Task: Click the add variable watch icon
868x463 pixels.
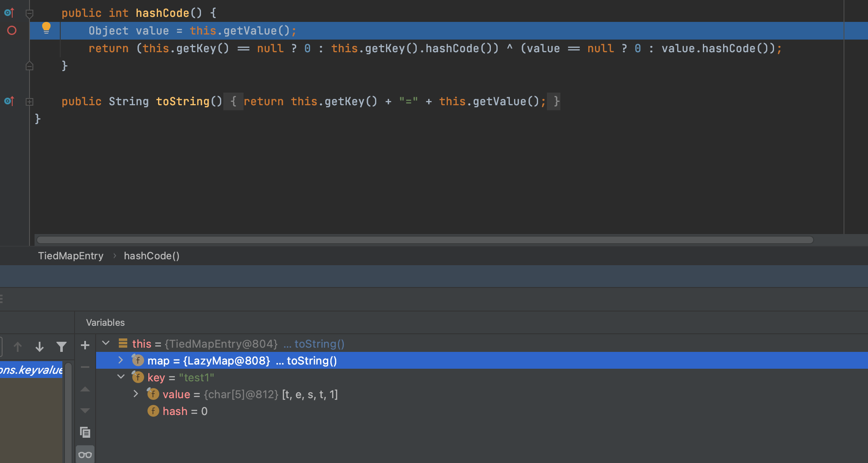Action: pyautogui.click(x=85, y=344)
